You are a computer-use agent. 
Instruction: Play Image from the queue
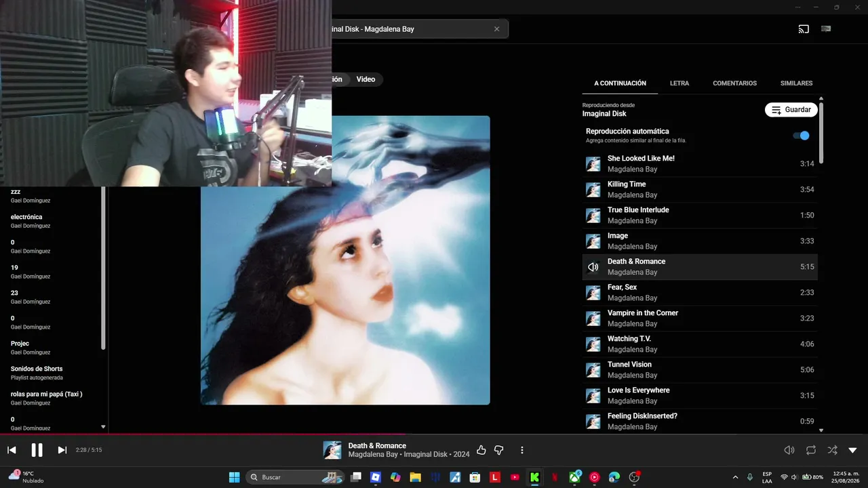(x=700, y=241)
